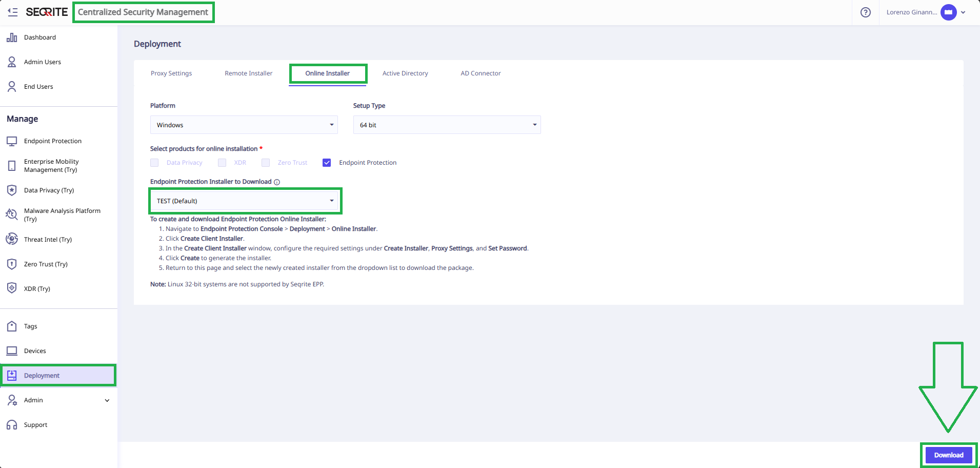Screen dimensions: 980x468
Task: Click the Endpoint Protection checkbox label
Action: pyautogui.click(x=368, y=163)
